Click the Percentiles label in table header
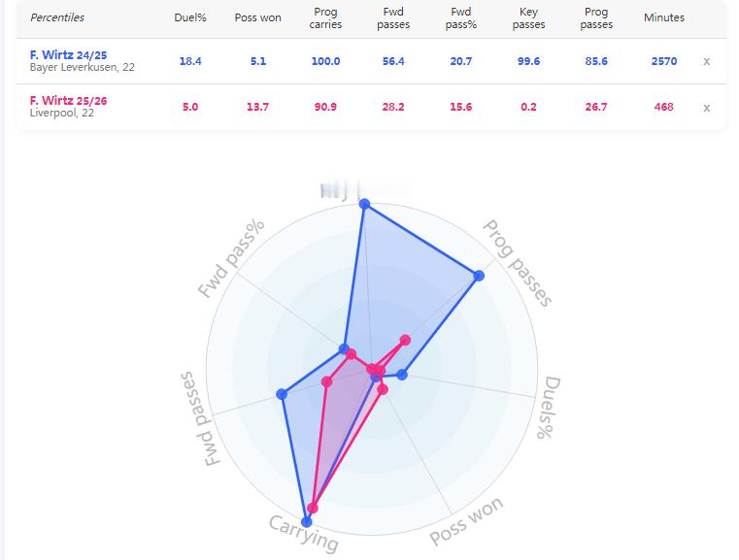Screen dimensions: 739x560 tap(57, 17)
